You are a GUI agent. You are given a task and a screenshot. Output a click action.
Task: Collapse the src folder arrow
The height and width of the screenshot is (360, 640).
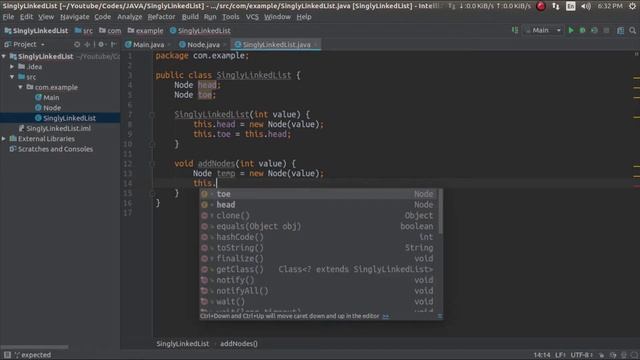pos(12,77)
